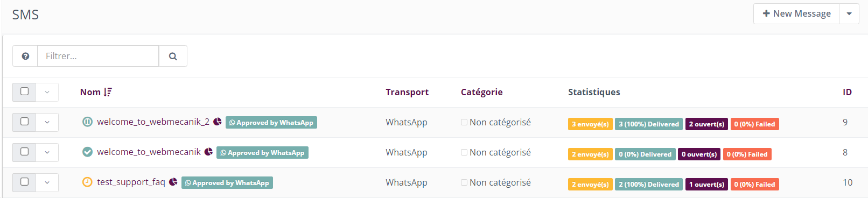
Task: Click pie chart icon next to test_support_faq
Action: coord(173,182)
